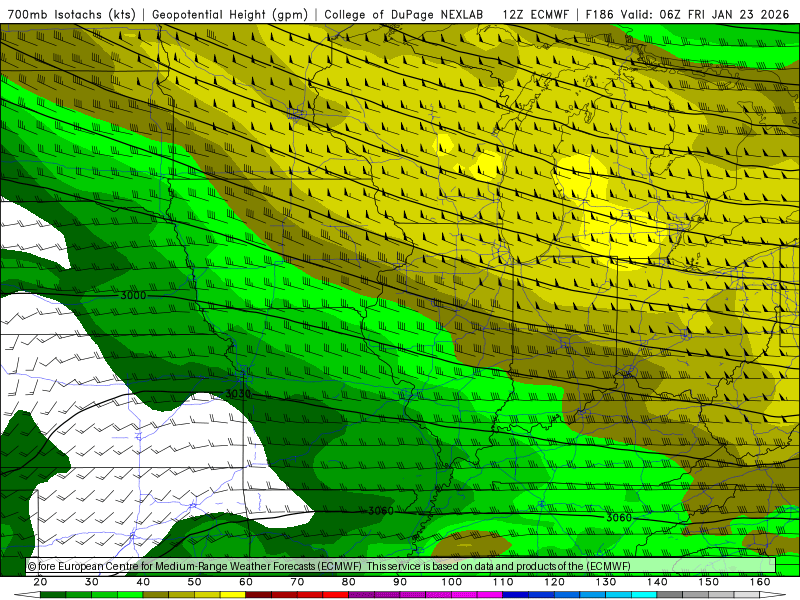Click the 3060 contour label on dark green shading
This screenshot has height=600, width=800.
[381, 511]
